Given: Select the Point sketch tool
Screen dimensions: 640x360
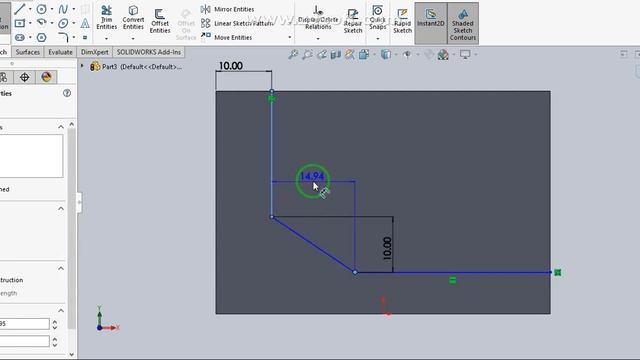Looking at the screenshot, I should 85,38.
